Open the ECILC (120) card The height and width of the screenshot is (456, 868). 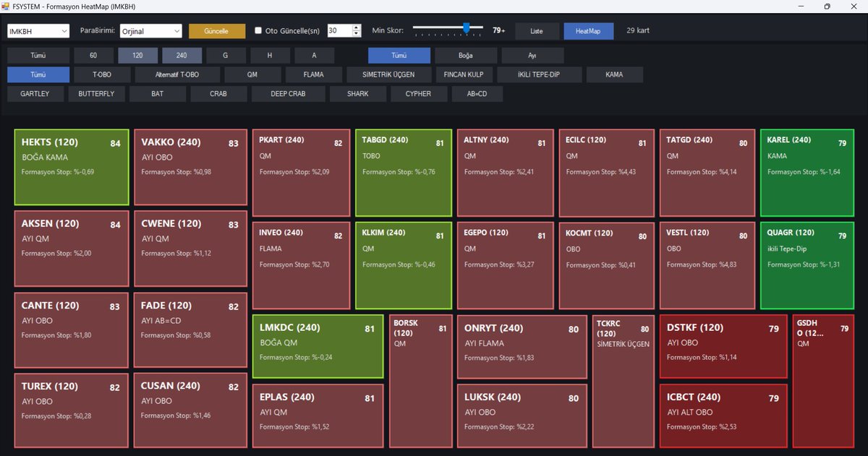click(607, 173)
